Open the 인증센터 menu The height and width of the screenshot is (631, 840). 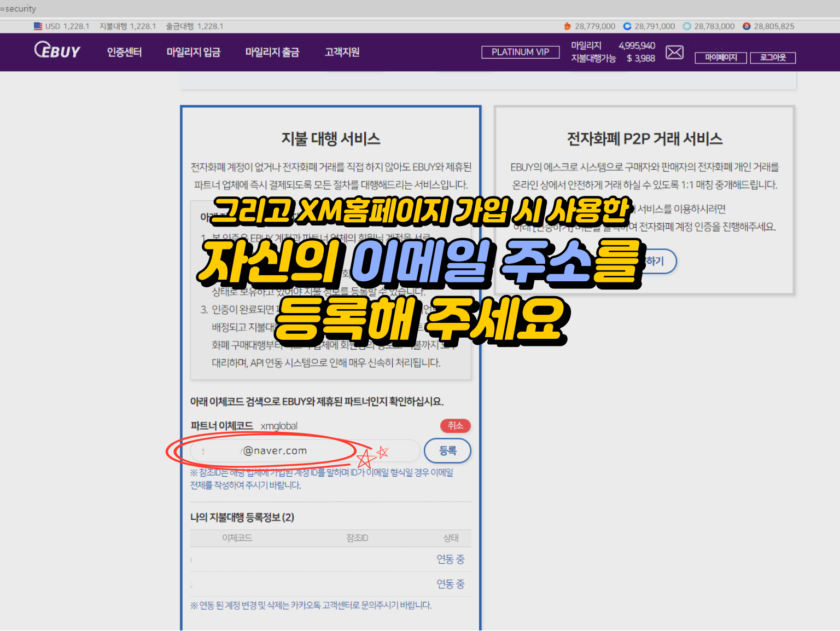coord(124,52)
